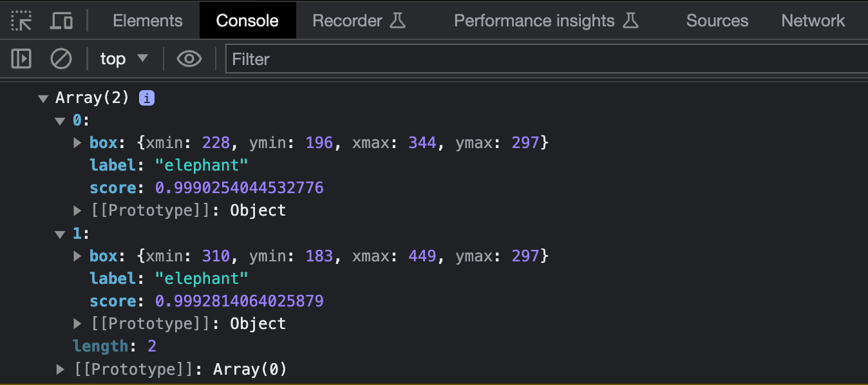Expand the array's [[Prototype]] Array(0)
868x385 pixels.
click(x=60, y=369)
